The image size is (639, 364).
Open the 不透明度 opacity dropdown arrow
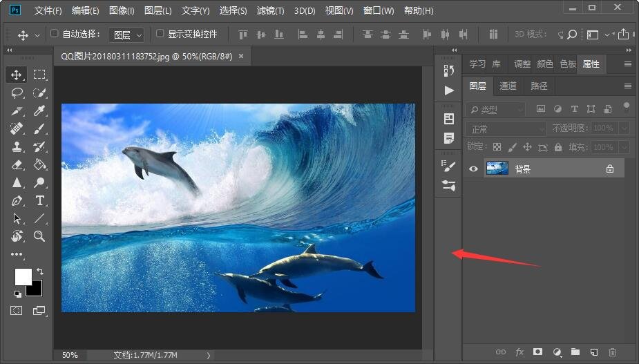click(624, 128)
